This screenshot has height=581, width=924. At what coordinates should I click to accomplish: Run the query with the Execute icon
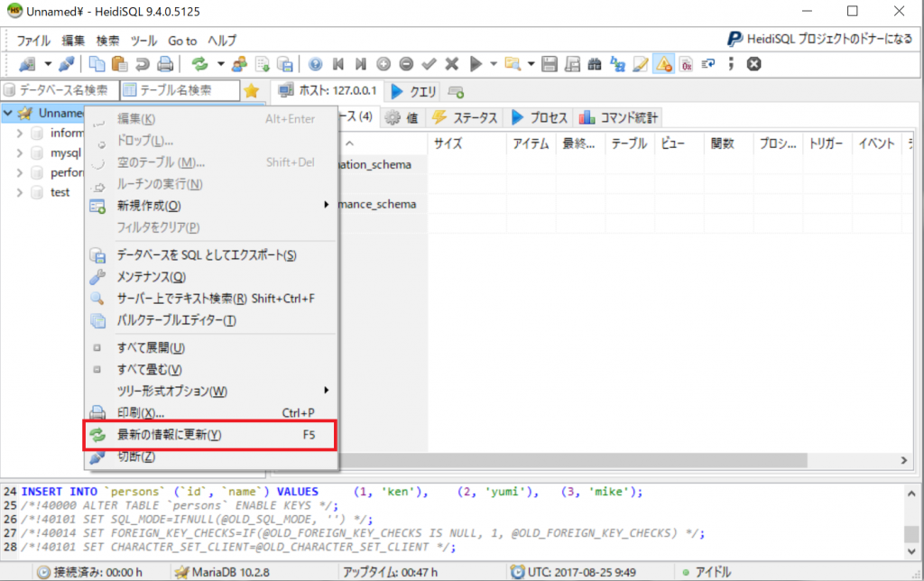coord(476,64)
